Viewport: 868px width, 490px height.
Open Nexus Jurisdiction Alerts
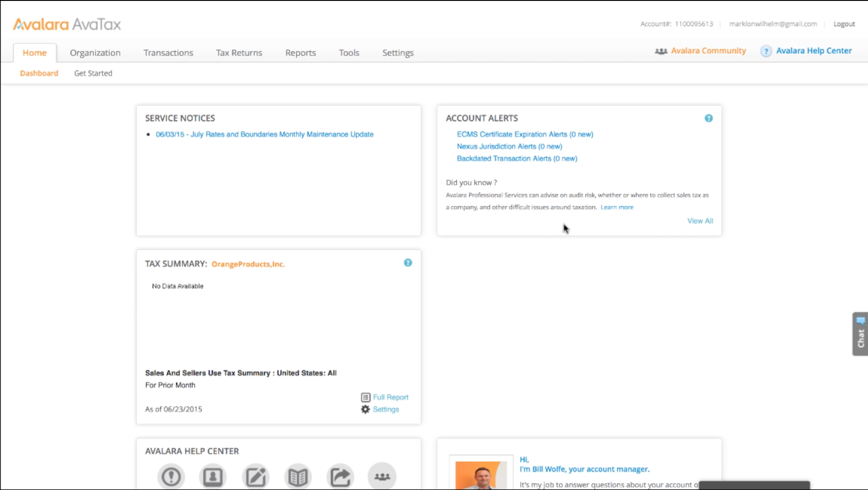click(x=509, y=146)
